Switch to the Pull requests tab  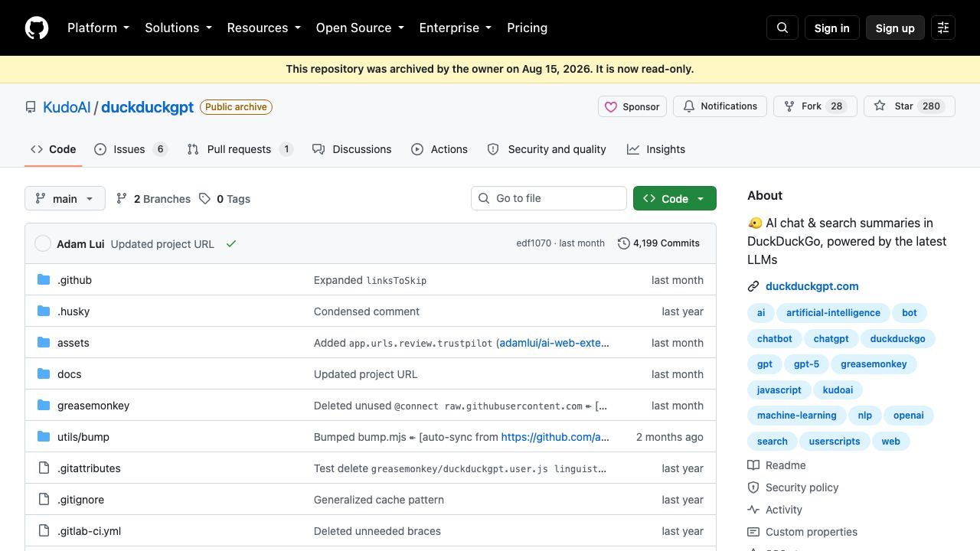click(x=240, y=149)
